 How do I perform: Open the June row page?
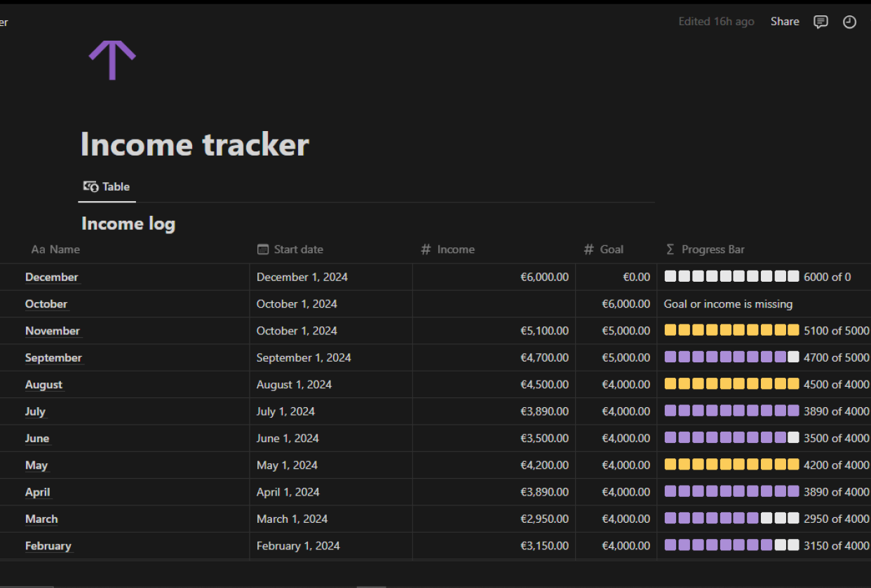point(37,438)
